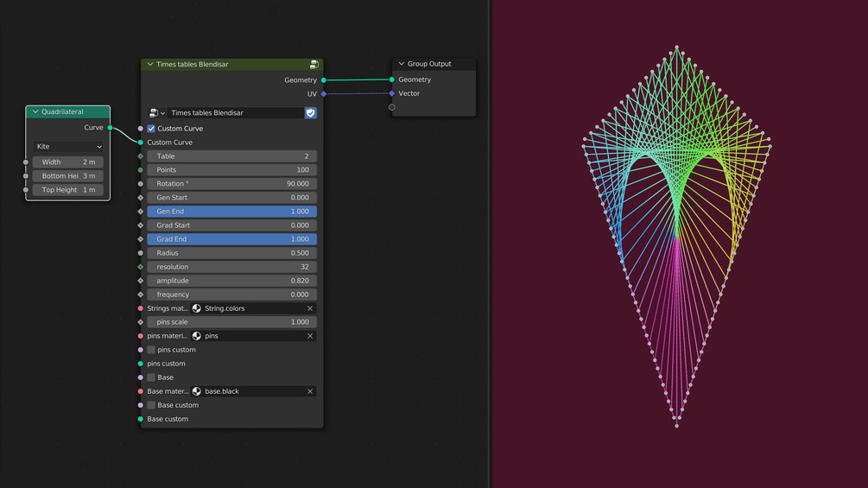Click the Base custom geometry input socket
The width and height of the screenshot is (868, 488).
pos(141,419)
